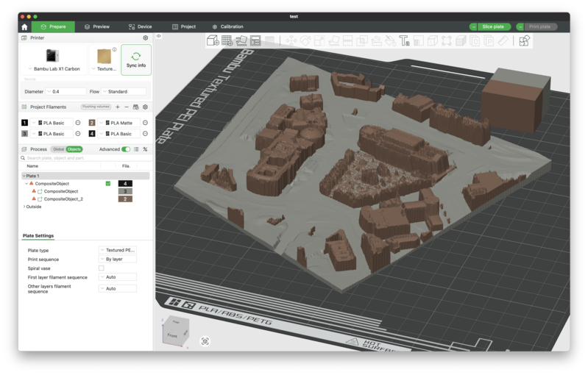Click the Auto orient toolbar icon

pyautogui.click(x=241, y=40)
